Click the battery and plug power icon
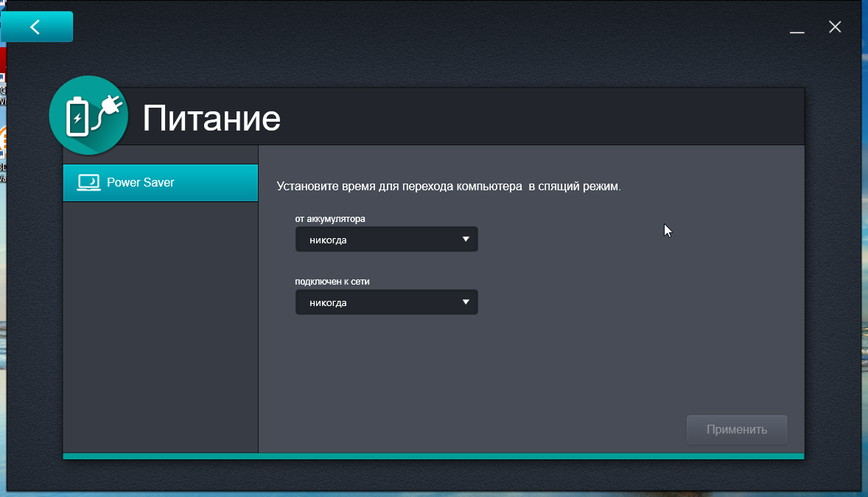Image resolution: width=868 pixels, height=497 pixels. coord(88,117)
